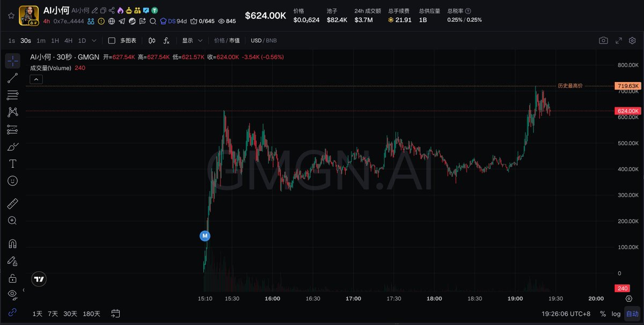Viewport: 644px width, 325px height.
Task: Set range to 1天
Action: click(x=38, y=314)
